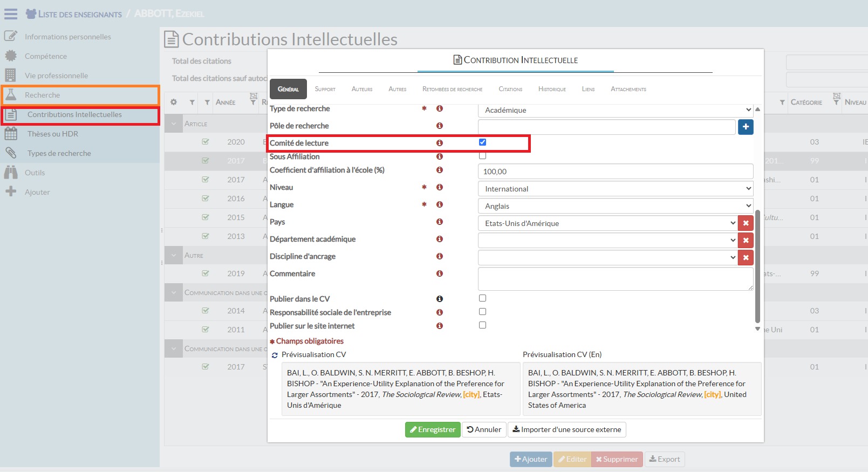Enable the Publier dans le CV checkbox
Screen dimensions: 868x472
(482, 298)
